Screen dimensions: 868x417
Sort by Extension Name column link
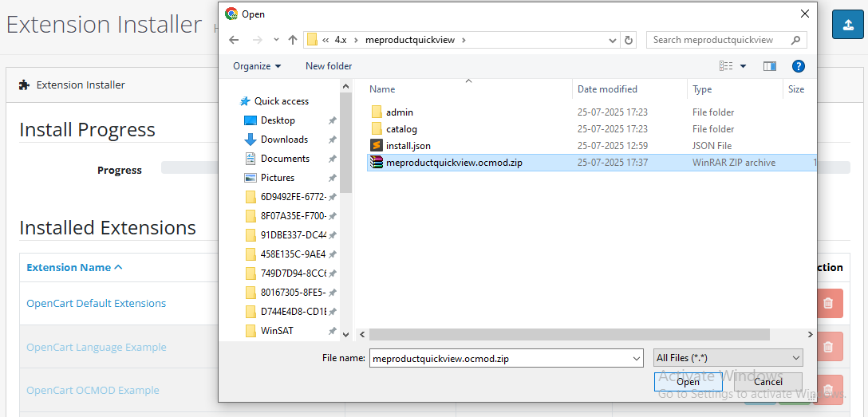click(x=74, y=268)
